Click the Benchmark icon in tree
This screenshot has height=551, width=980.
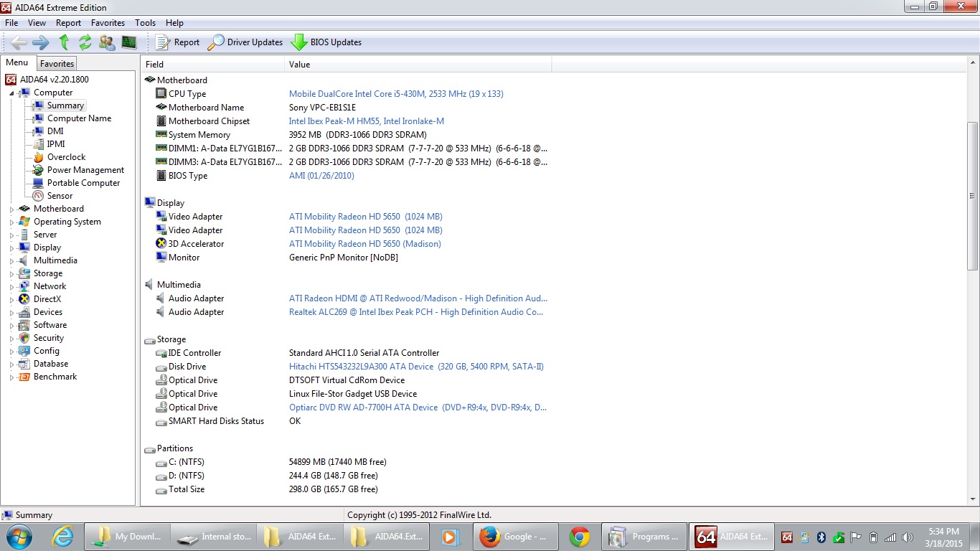(x=24, y=377)
